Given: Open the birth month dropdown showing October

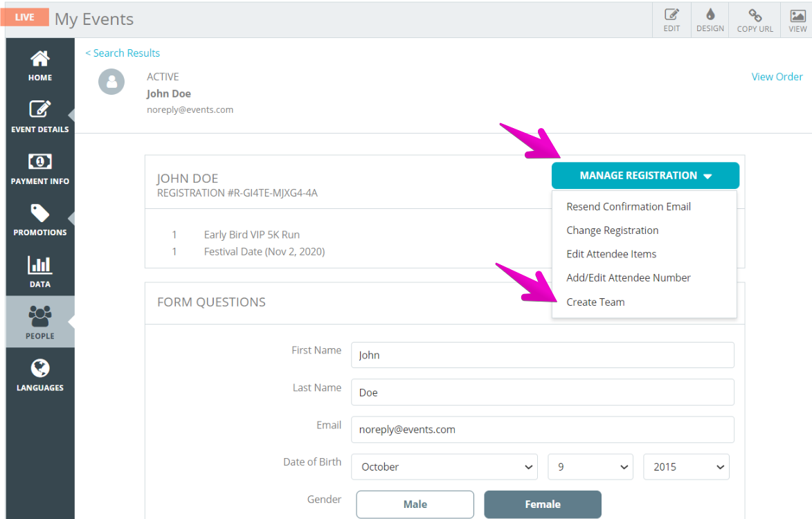Looking at the screenshot, I should (444, 466).
